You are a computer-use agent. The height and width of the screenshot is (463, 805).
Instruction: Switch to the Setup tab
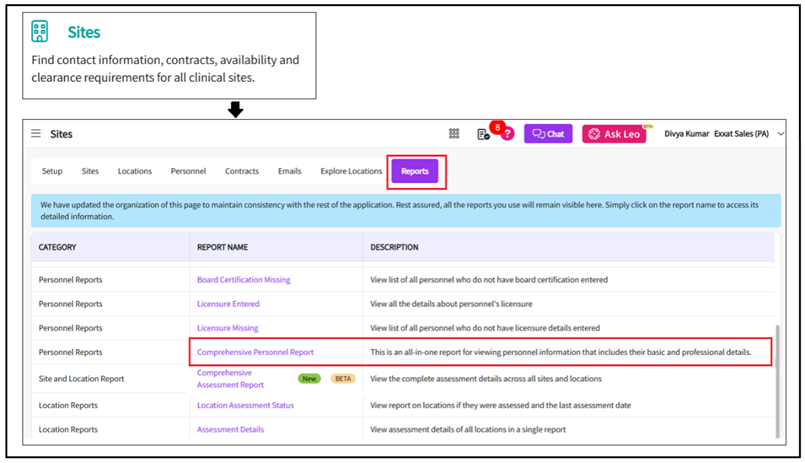coord(52,171)
